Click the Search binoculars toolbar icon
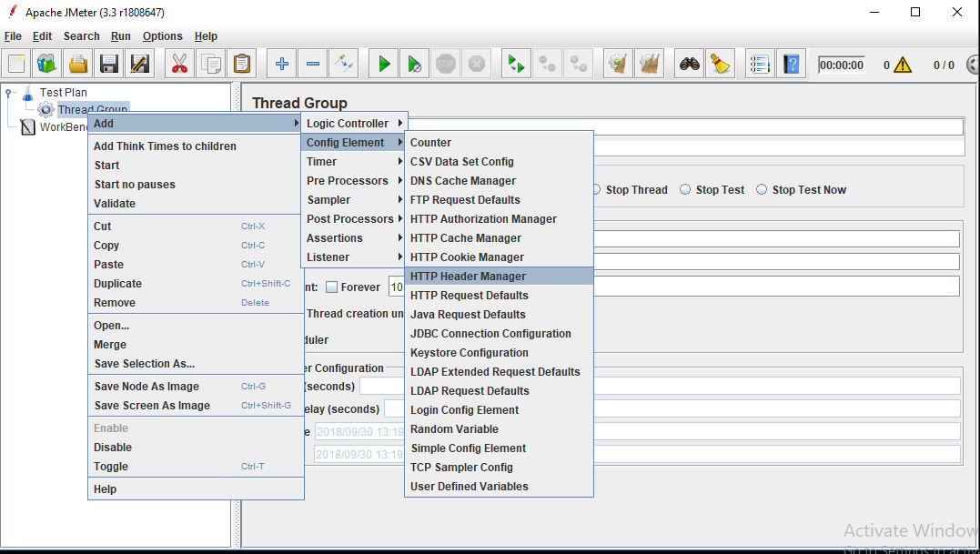The width and height of the screenshot is (980, 554). tap(690, 63)
